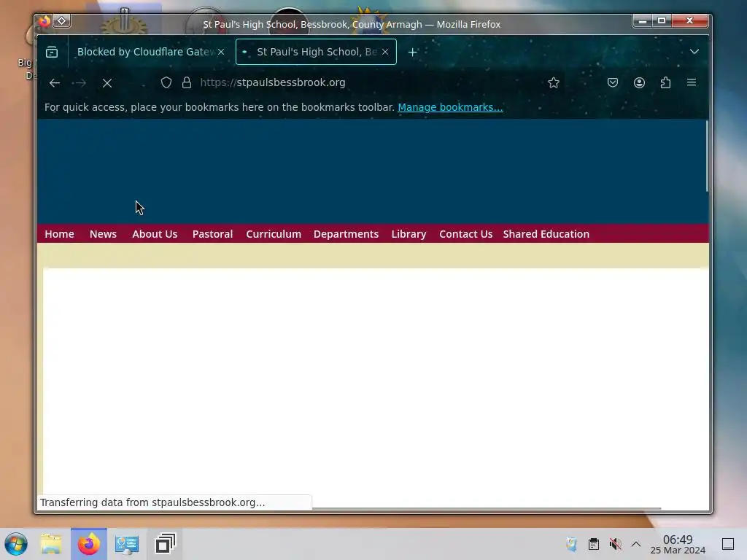Screen dimensions: 747x560
Task: Open the tray icon left of clipboard
Action: [572, 544]
